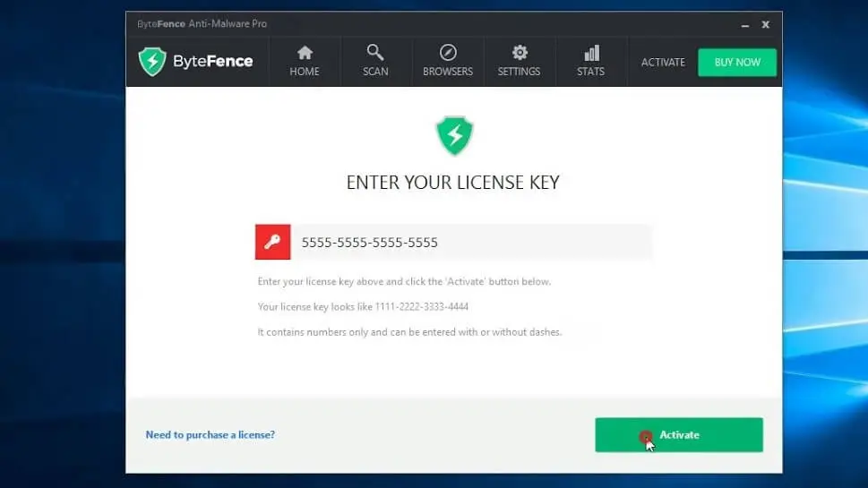Open the SETTINGS tab
Viewport: 868px width, 488px height.
pos(519,62)
